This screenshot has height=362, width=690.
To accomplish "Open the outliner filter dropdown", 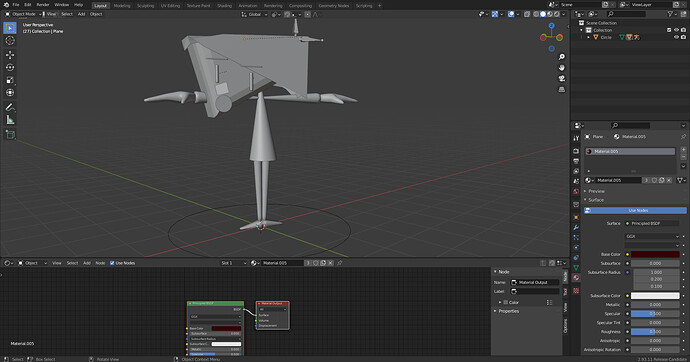I will (672, 14).
